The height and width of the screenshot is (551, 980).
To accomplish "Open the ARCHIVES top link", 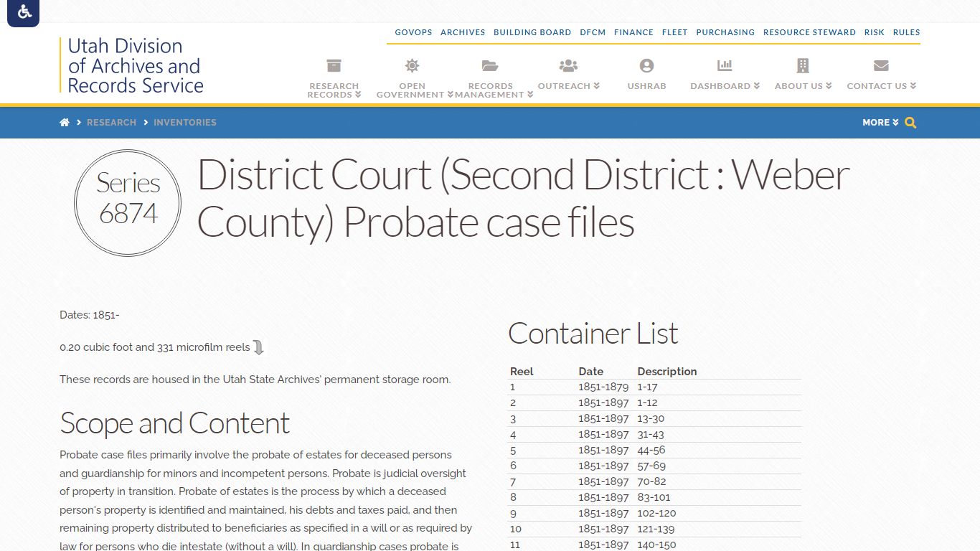I will pos(463,32).
